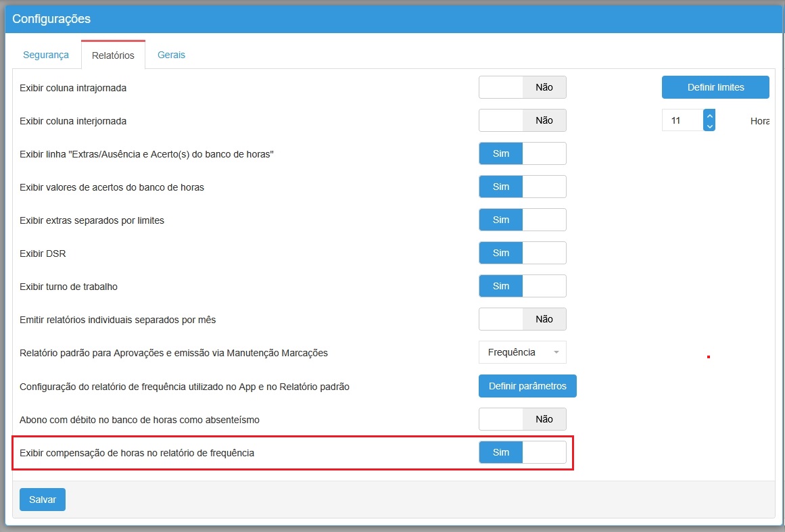This screenshot has width=785, height=532.
Task: Select the Relatórios tab
Action: point(113,55)
